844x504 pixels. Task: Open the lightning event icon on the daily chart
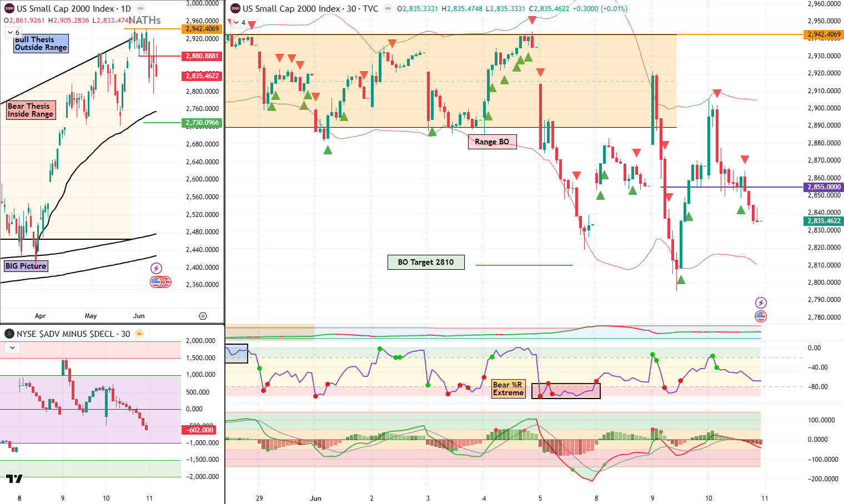156,269
